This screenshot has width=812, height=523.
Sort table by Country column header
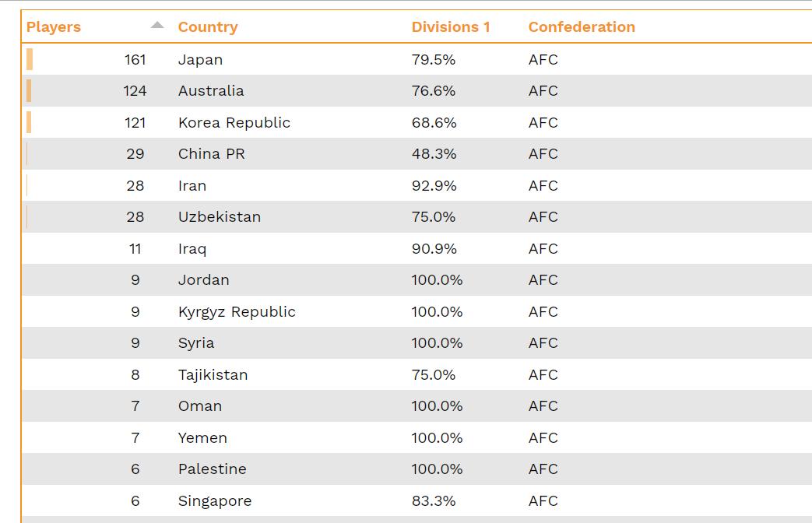click(x=208, y=27)
